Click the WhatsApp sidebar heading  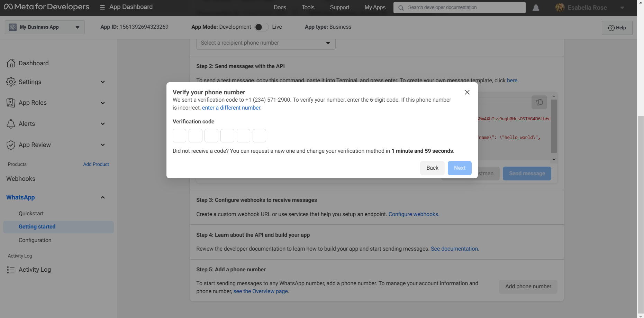point(20,197)
